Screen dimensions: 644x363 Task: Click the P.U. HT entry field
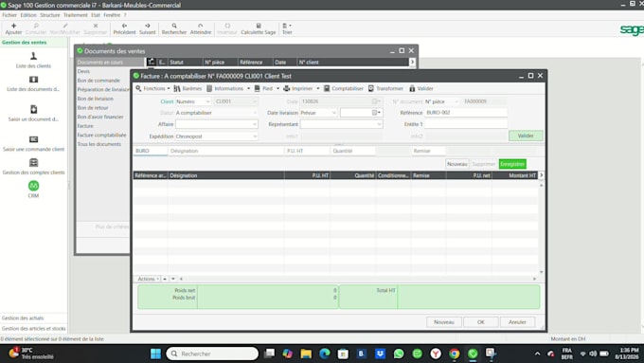coord(307,151)
